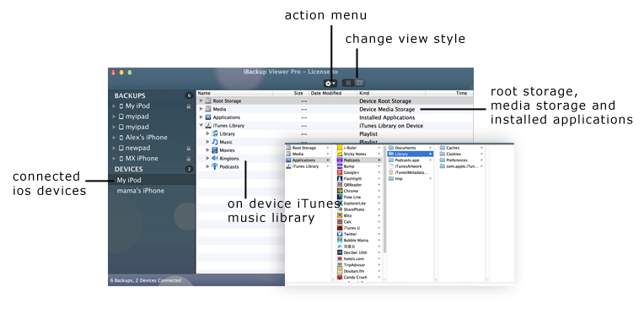Select the Bubble Mania app icon
Screen dimensions: 644x309
coord(340,241)
